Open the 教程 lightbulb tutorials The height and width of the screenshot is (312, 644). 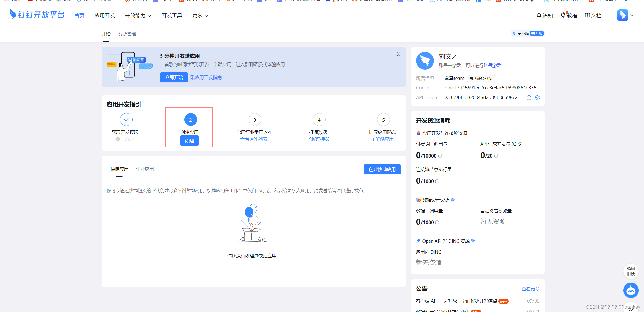(569, 15)
